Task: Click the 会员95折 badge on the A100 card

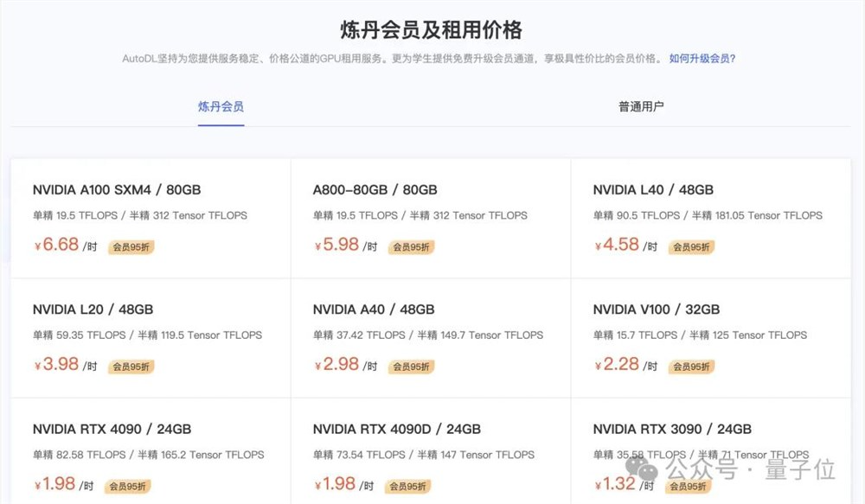Action: click(x=131, y=247)
